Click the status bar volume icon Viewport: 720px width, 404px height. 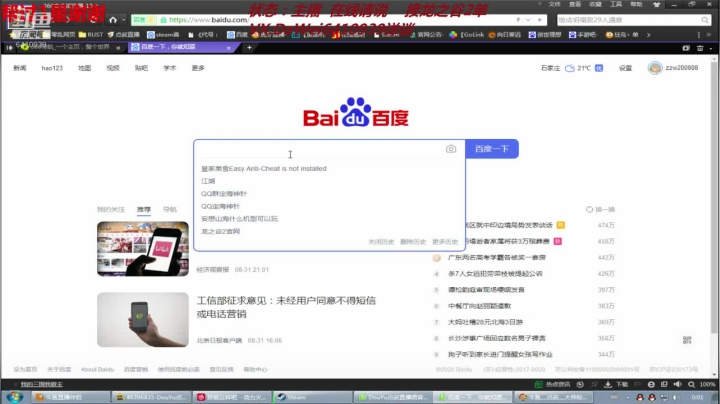pos(677,384)
